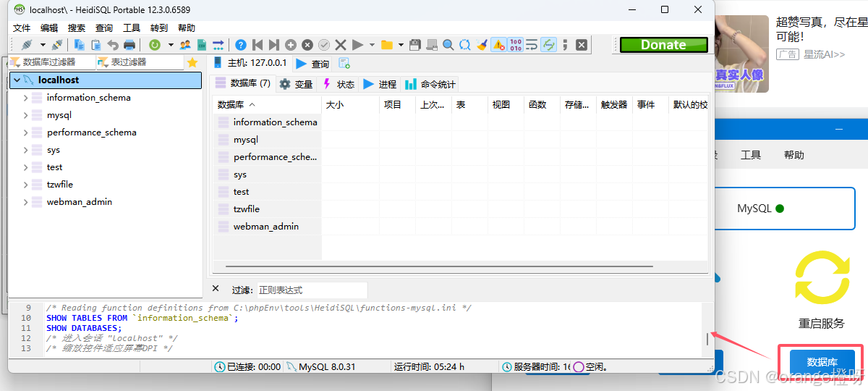
Task: Open 帮助 menu in background window
Action: point(794,155)
